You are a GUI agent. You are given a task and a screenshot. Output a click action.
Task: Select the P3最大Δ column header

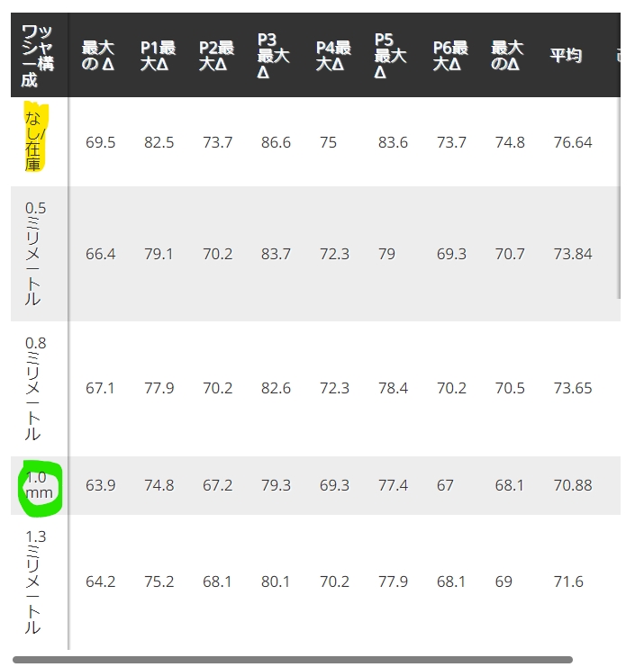point(273,55)
